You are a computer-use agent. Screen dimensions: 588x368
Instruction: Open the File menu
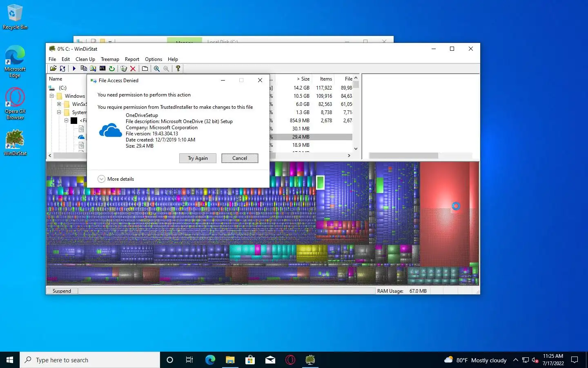click(x=52, y=59)
